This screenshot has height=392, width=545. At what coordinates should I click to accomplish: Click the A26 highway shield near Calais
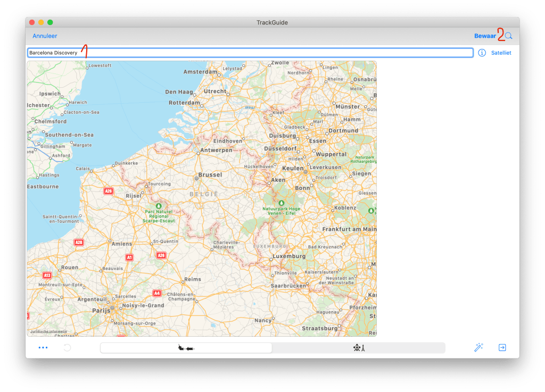point(109,191)
